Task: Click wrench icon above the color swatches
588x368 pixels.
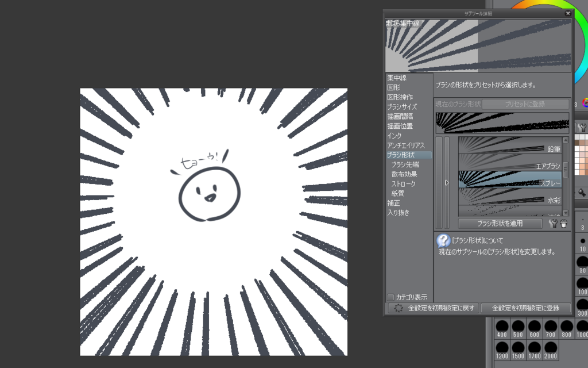Action: 582,127
